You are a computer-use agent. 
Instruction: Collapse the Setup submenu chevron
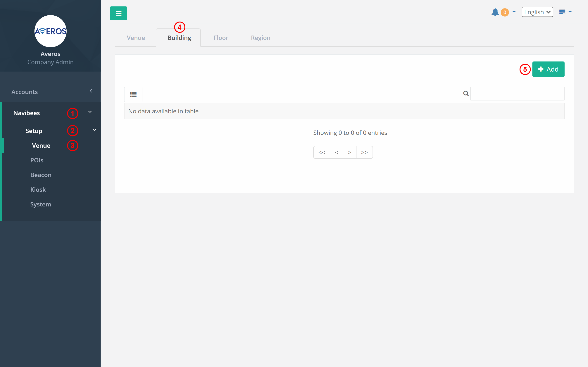pos(95,130)
